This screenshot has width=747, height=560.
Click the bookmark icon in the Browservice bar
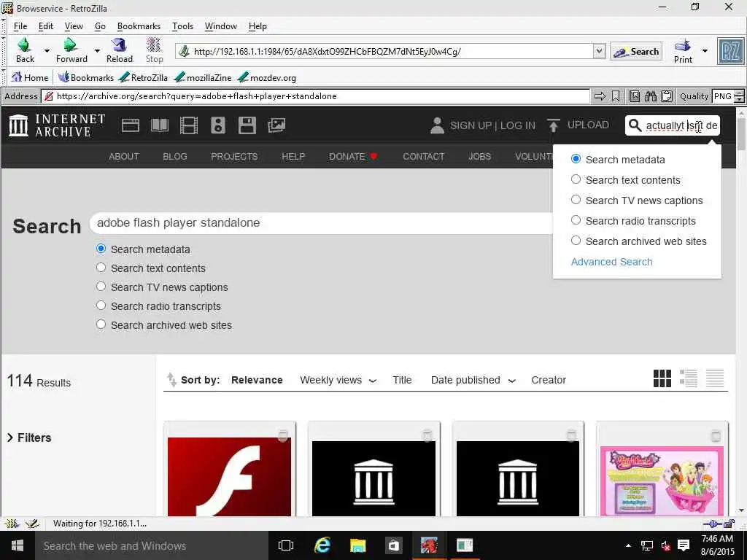(616, 97)
